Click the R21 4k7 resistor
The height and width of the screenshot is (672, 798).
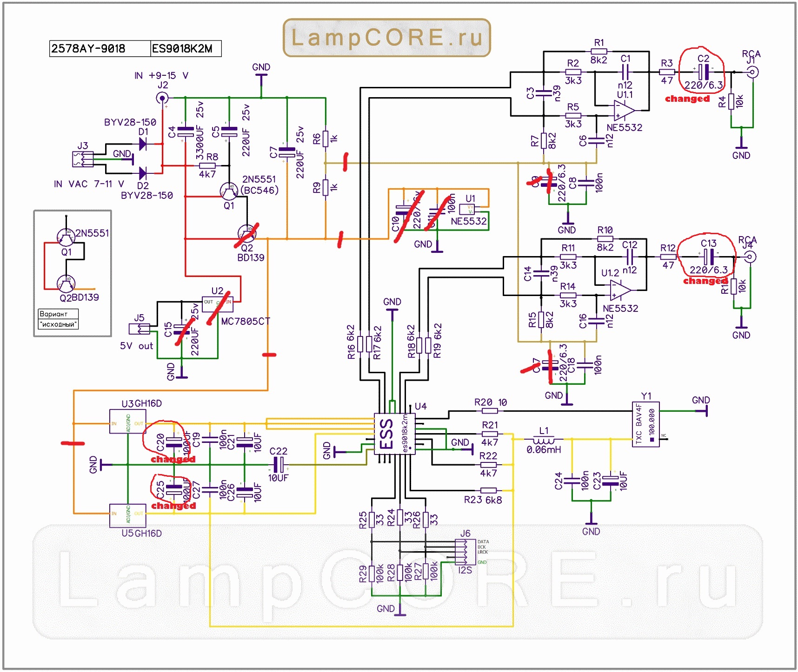tap(489, 434)
